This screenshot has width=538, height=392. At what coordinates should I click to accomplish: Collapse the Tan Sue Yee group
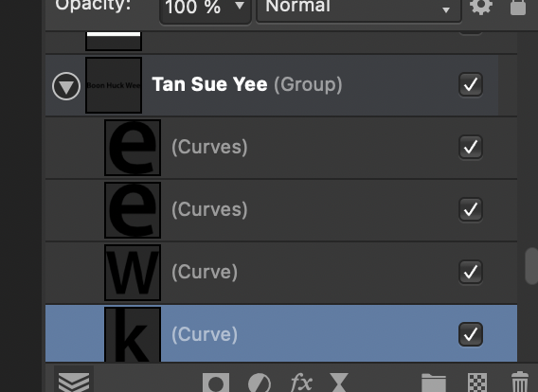click(66, 86)
